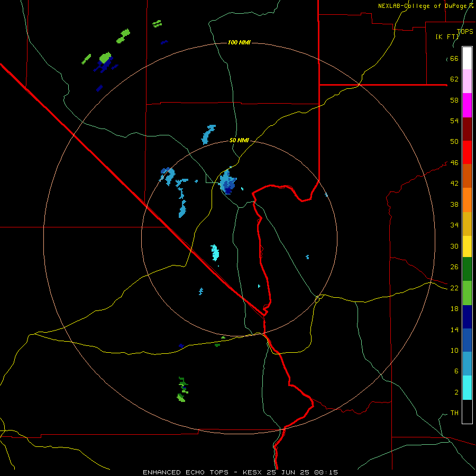The height and width of the screenshot is (476, 476).
Task: Click the light pink swatch at 62
Action: pyautogui.click(x=467, y=81)
